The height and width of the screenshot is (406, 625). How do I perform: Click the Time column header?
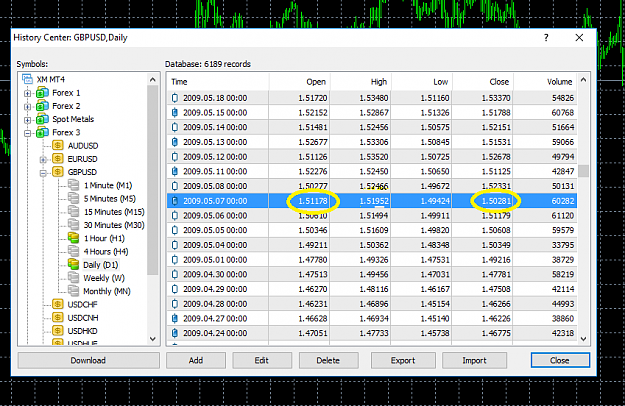click(218, 82)
